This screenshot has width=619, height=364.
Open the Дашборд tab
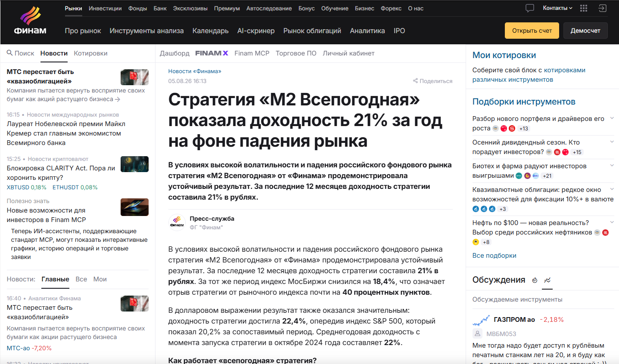tap(174, 53)
